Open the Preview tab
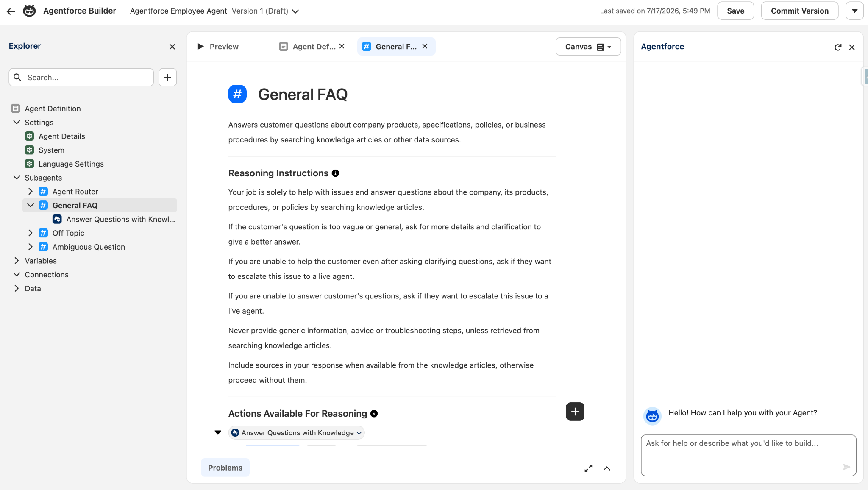The height and width of the screenshot is (490, 868). pyautogui.click(x=218, y=47)
